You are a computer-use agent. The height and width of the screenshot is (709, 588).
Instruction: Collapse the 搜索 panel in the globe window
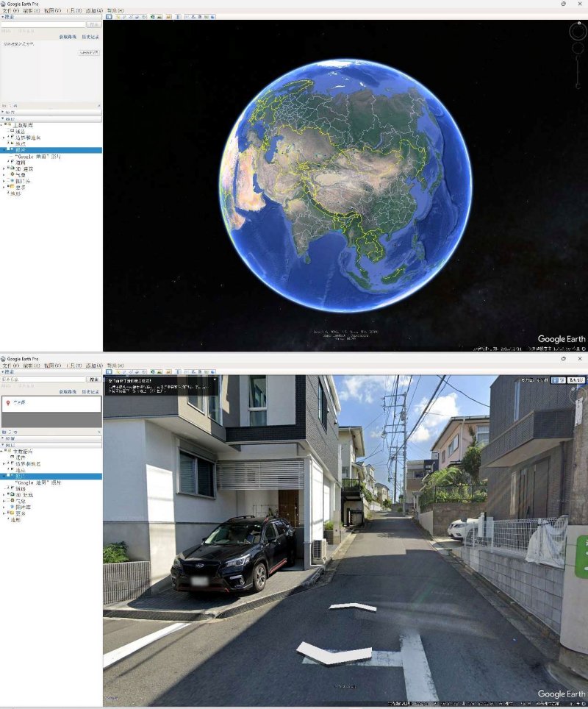pos(2,16)
